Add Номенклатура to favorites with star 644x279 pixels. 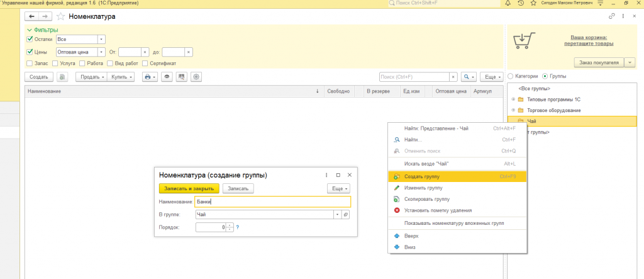coord(60,16)
